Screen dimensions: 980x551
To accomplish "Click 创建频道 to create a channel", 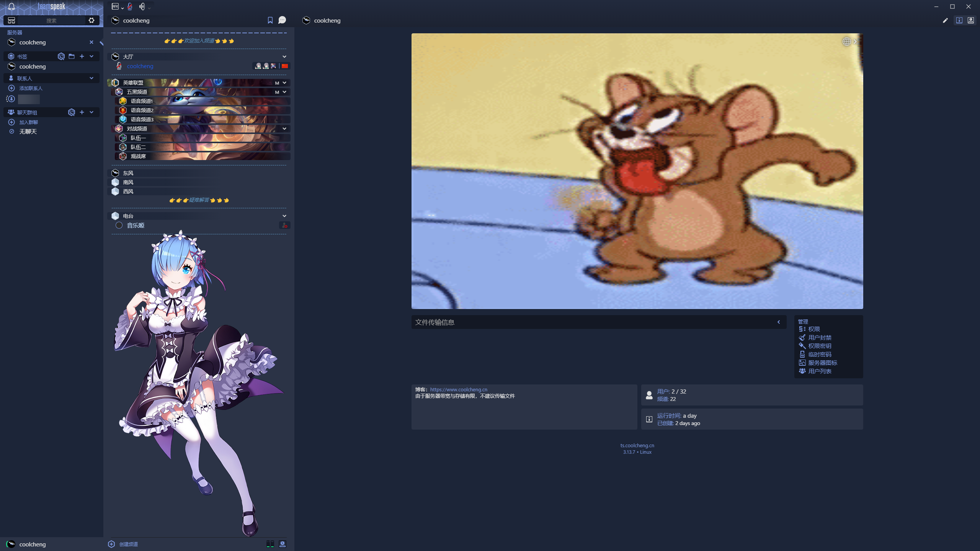I will coord(123,544).
